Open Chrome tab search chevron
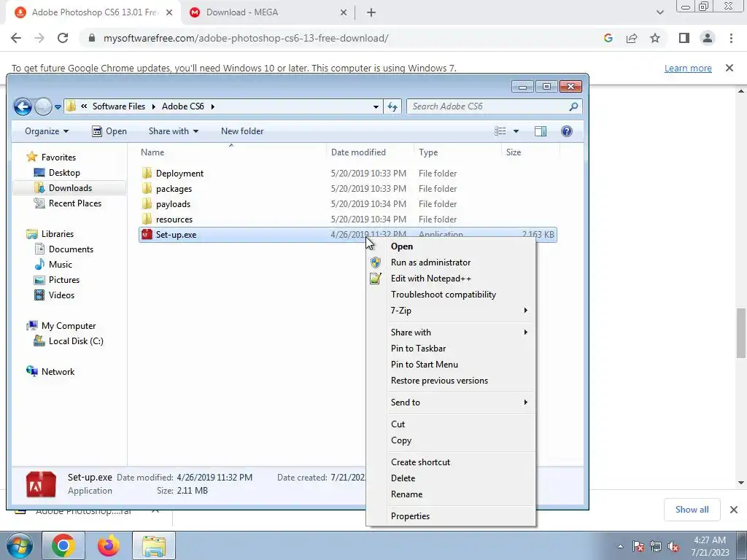Viewport: 747px width, 560px height. [659, 12]
